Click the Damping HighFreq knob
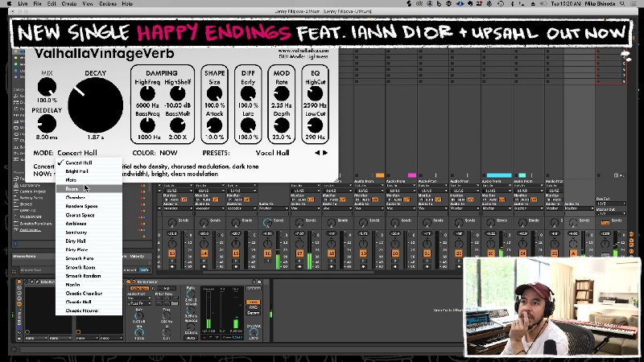Image resolution: width=644 pixels, height=362 pixels. tap(147, 93)
